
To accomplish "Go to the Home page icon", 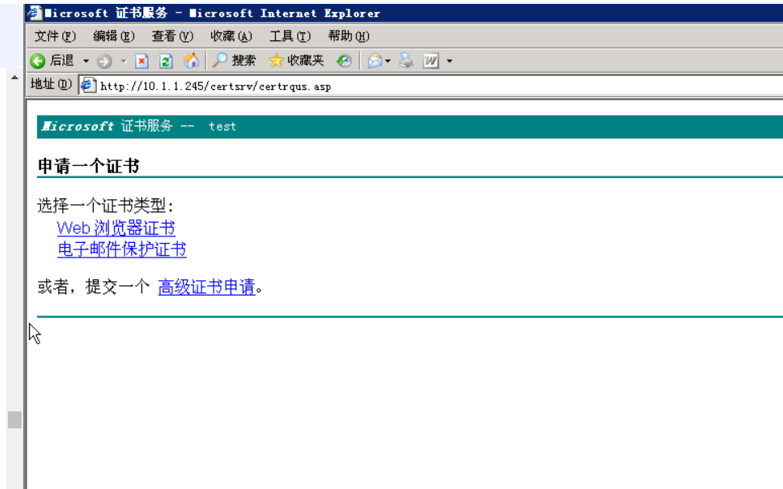I will tap(191, 61).
